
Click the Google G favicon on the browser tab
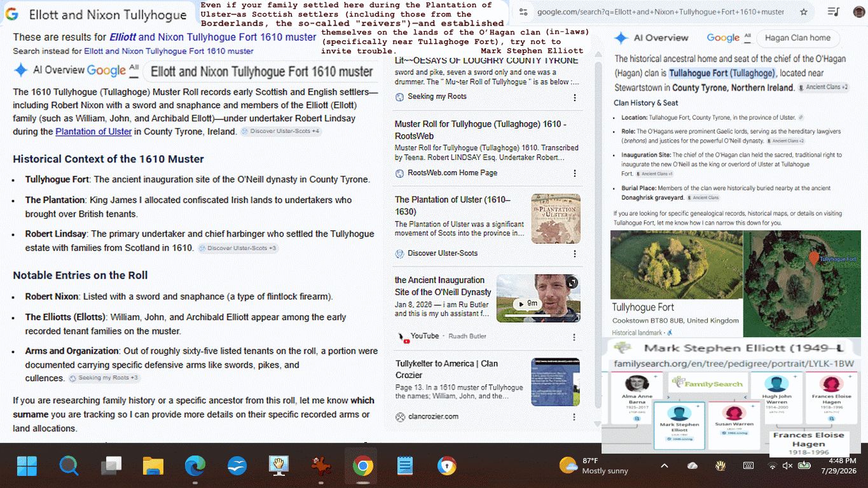(12, 14)
